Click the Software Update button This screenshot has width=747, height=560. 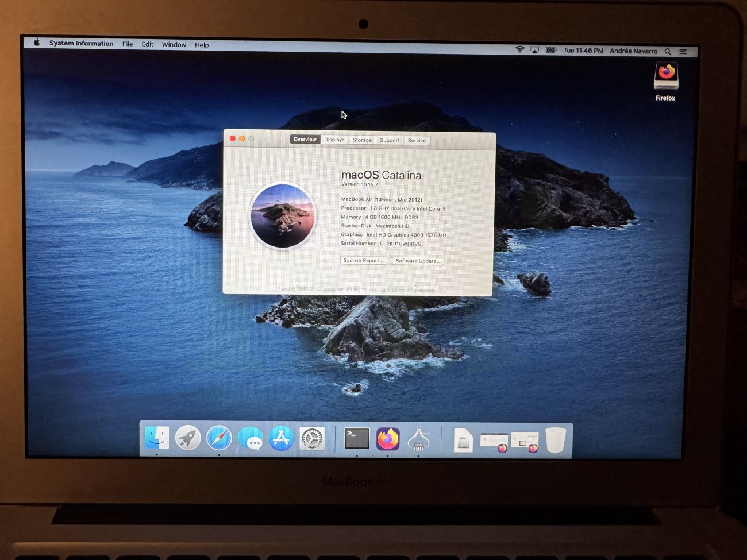click(418, 261)
